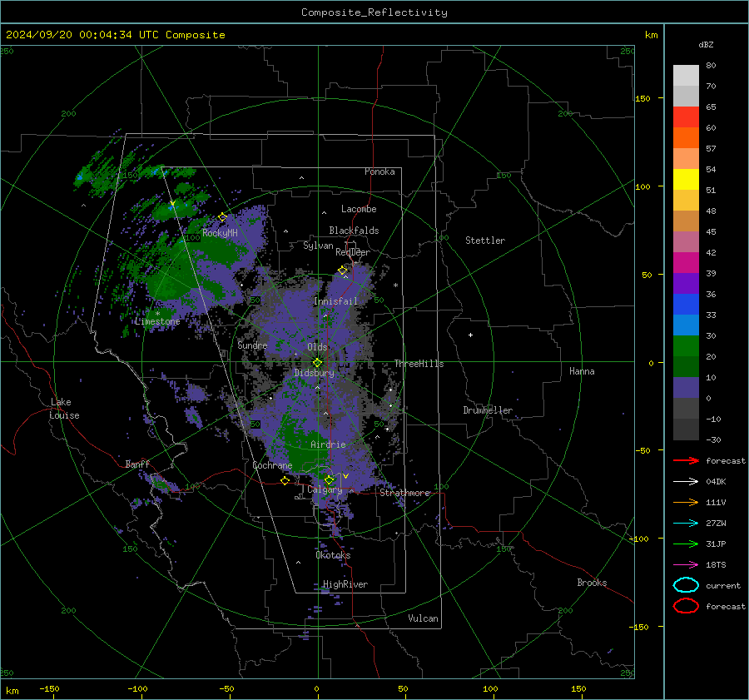The height and width of the screenshot is (700, 749).
Task: Click the yellow diamond marker at Calgary
Action: pos(329,479)
